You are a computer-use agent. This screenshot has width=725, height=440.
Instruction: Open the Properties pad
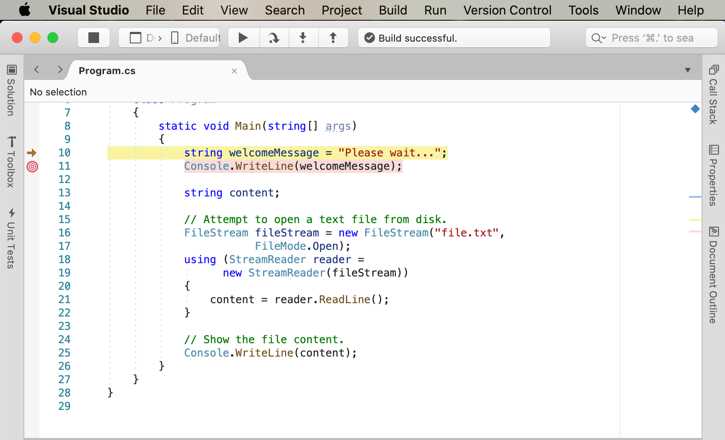(x=713, y=176)
